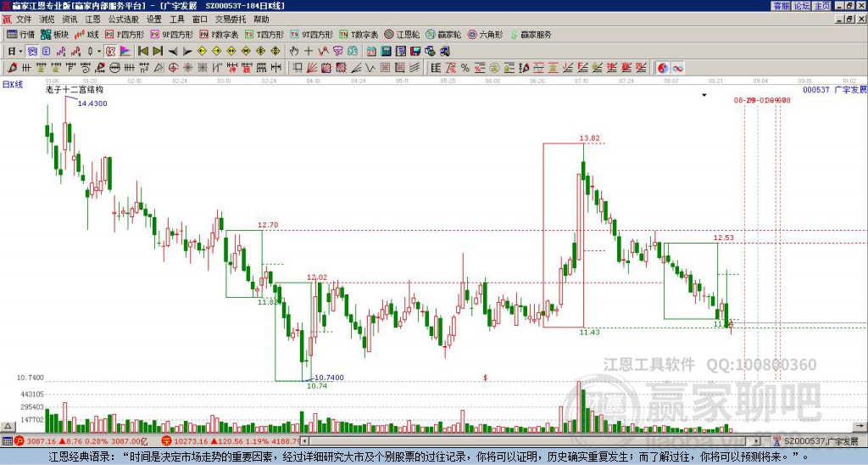868x465 pixels.
Task: Click the 14.4300 high price label
Action: (x=92, y=104)
